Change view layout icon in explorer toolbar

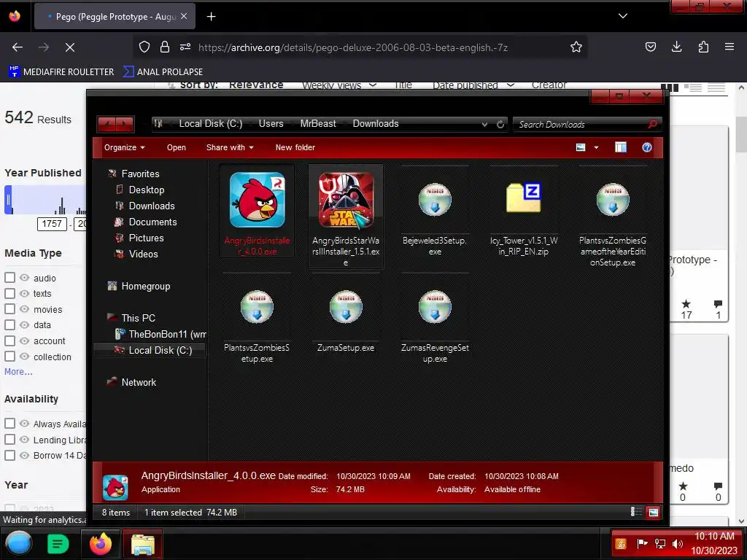click(581, 147)
